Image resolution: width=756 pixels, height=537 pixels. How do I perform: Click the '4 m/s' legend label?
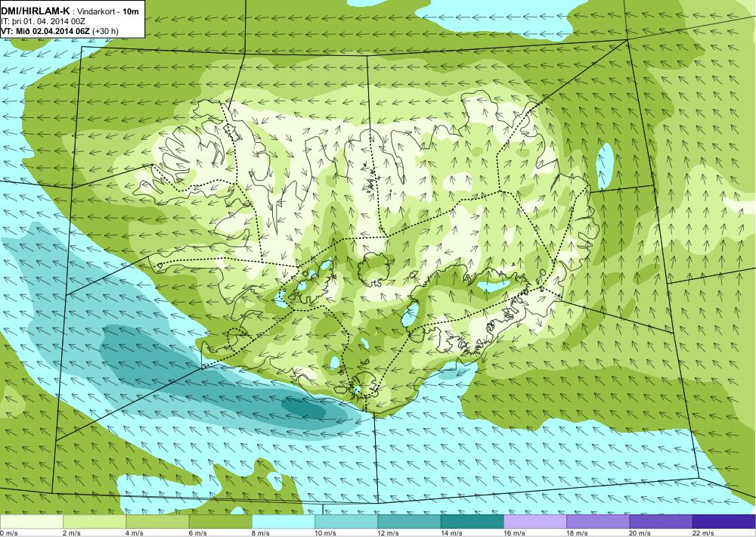(x=135, y=533)
